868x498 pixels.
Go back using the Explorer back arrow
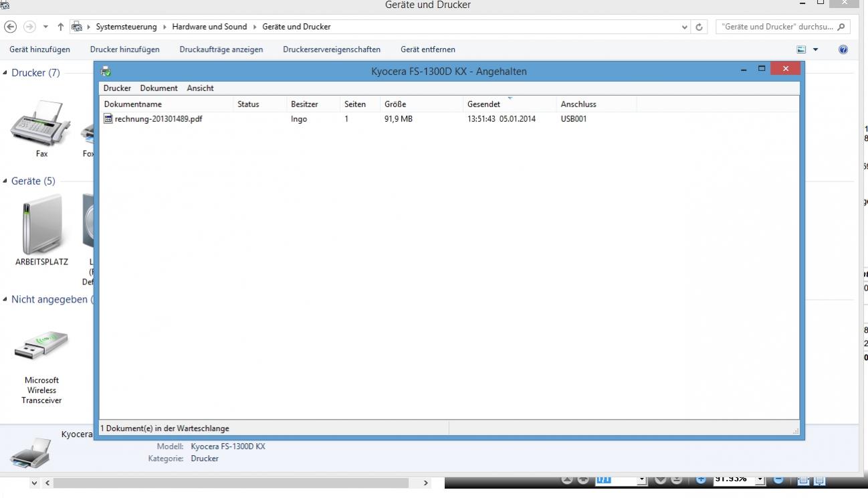point(10,27)
